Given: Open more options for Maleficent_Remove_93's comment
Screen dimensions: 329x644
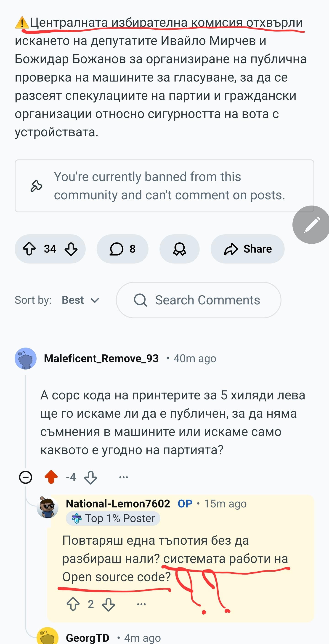Looking at the screenshot, I should [x=124, y=477].
